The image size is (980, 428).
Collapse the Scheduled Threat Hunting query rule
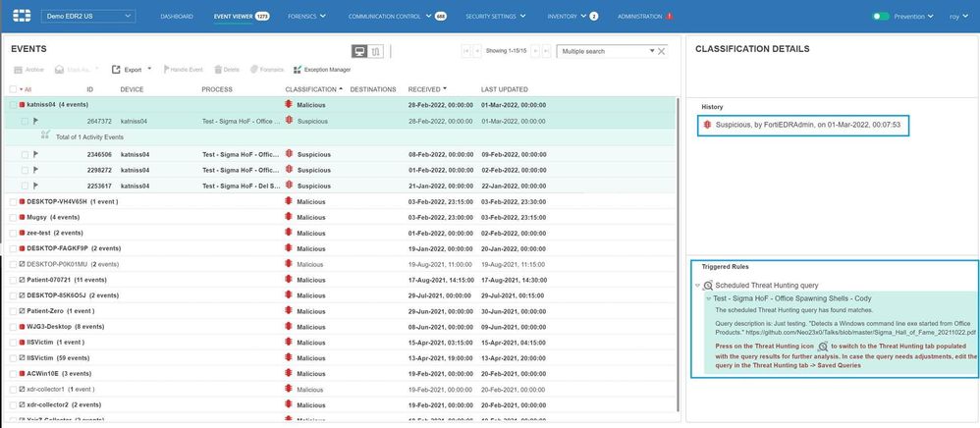coord(697,285)
